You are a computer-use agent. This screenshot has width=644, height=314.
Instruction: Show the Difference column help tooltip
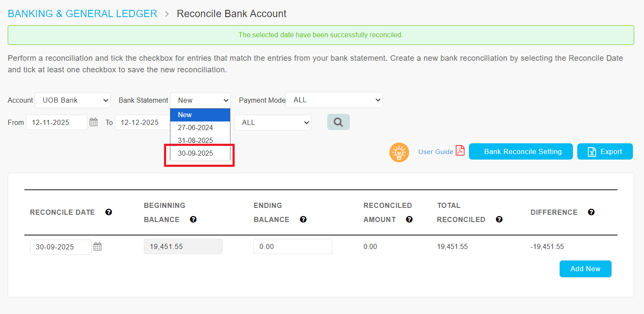[591, 212]
